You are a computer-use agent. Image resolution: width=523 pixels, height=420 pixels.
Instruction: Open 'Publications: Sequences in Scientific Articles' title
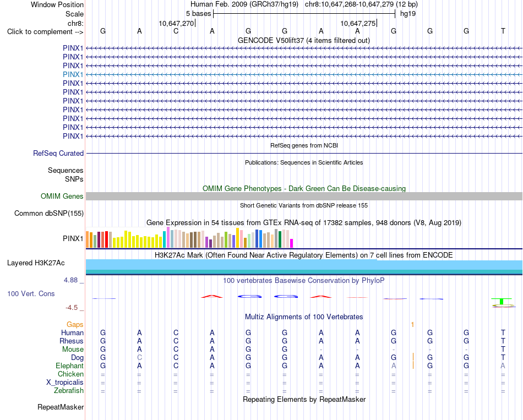click(x=304, y=162)
